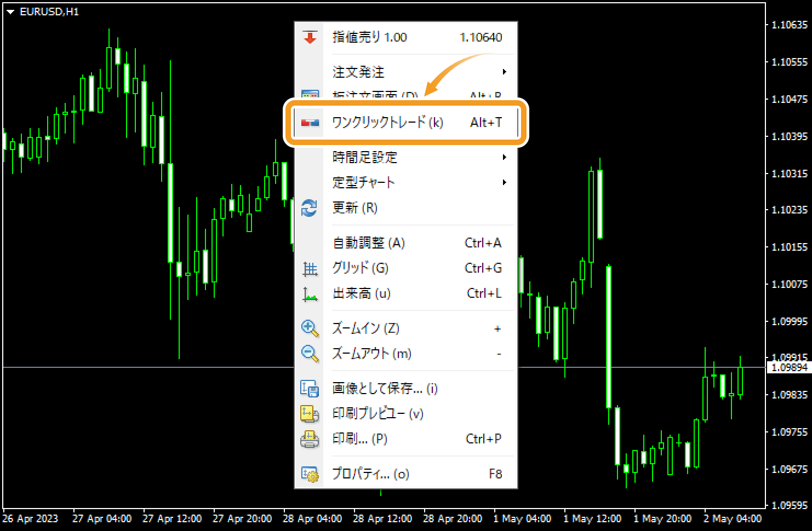Click the print preview icon
Screen dimensions: 812x531
click(310, 414)
